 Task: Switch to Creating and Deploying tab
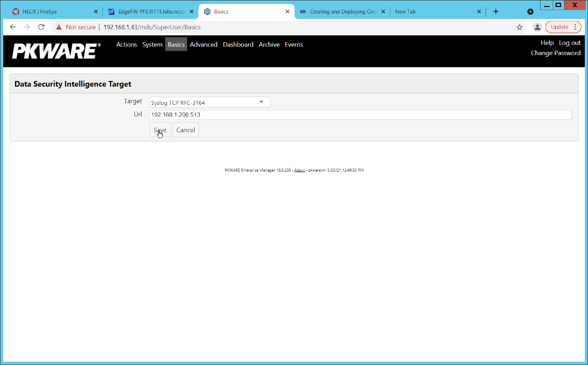[343, 11]
